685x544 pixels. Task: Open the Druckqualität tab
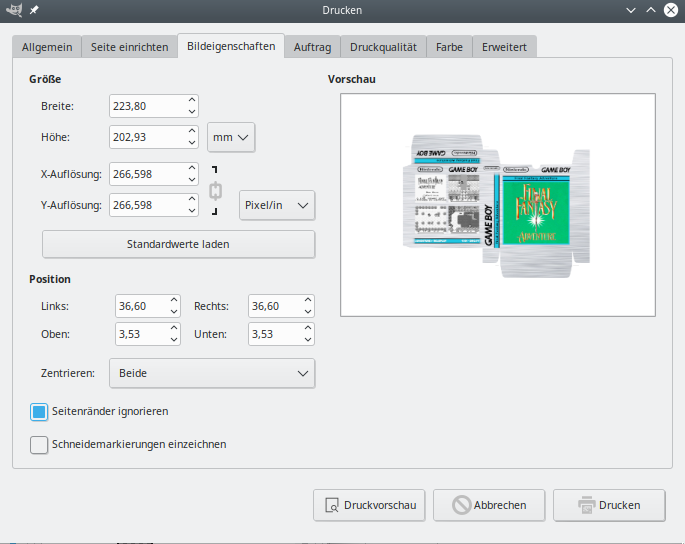coord(383,47)
